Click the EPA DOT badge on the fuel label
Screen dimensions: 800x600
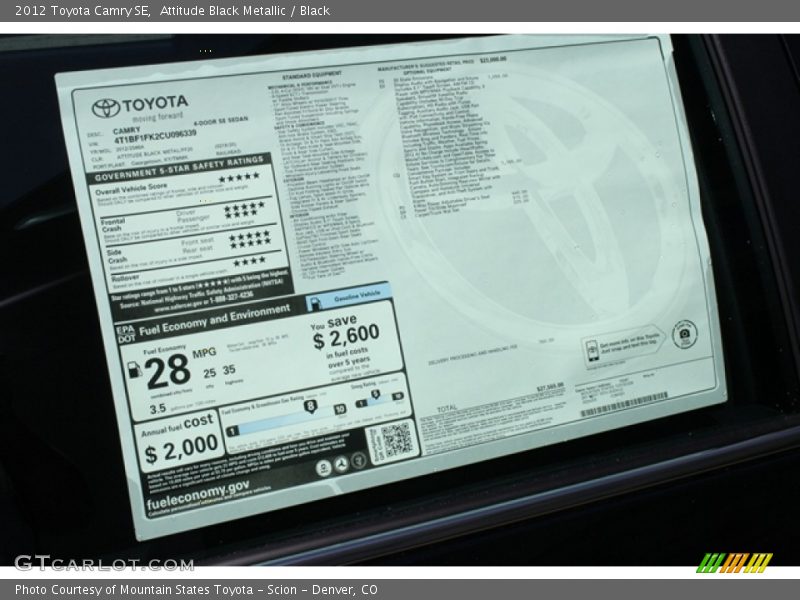(126, 334)
